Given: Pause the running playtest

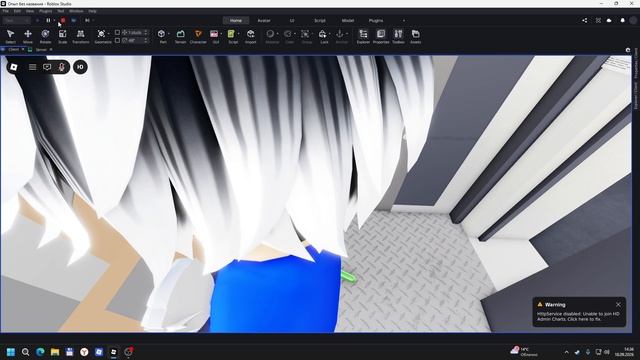Looking at the screenshot, I should tap(48, 20).
